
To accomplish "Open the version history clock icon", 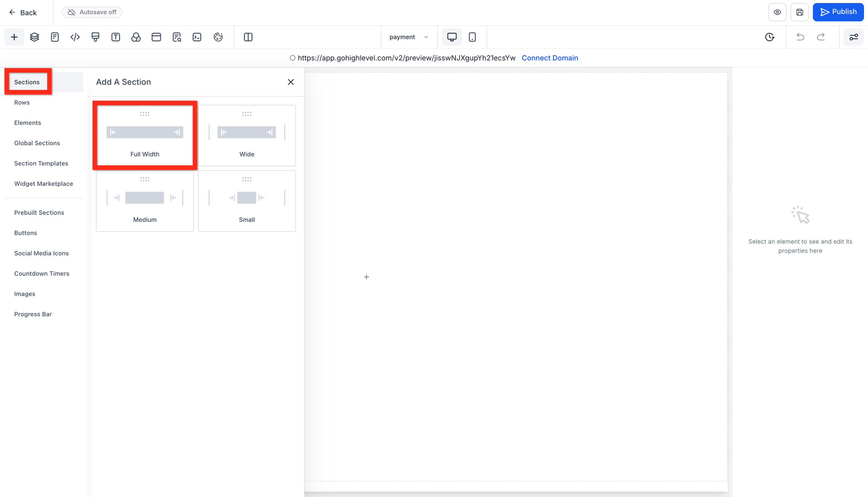I will tap(770, 37).
